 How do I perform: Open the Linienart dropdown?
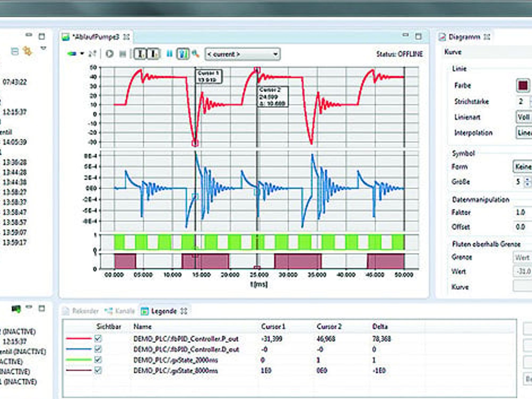tap(524, 117)
